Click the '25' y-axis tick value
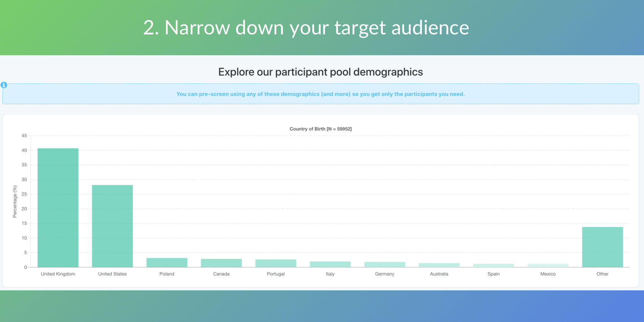644x322 pixels. [24, 194]
